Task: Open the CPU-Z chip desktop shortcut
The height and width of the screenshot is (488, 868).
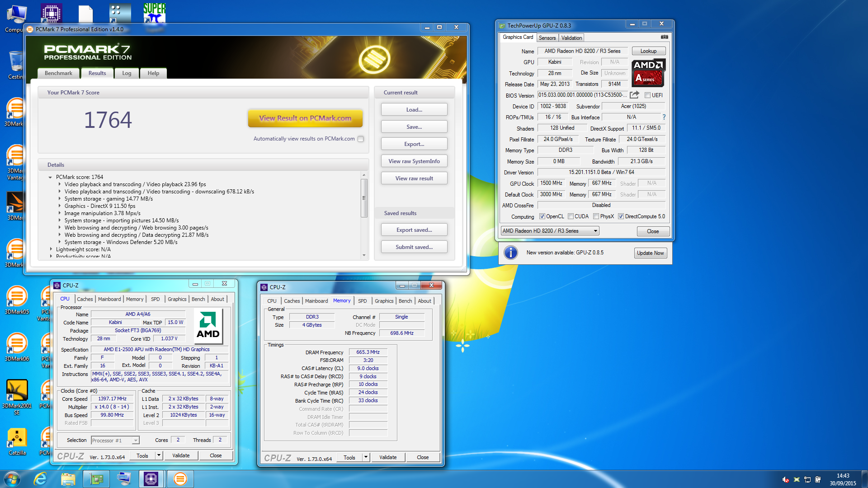Action: [x=52, y=13]
